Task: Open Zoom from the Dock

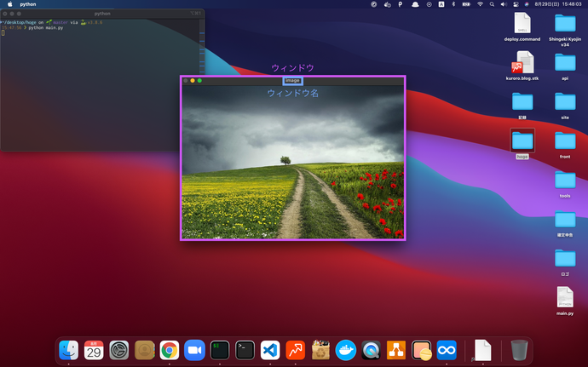Action: tap(194, 350)
